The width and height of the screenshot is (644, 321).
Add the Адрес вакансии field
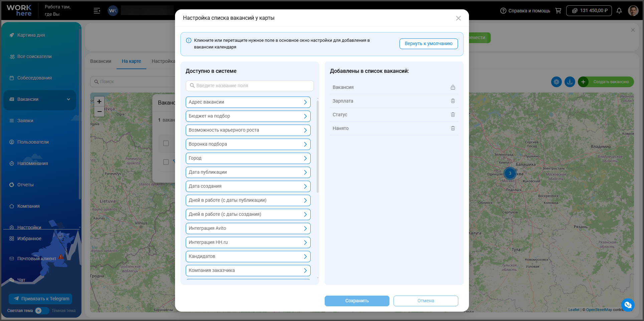tap(248, 102)
